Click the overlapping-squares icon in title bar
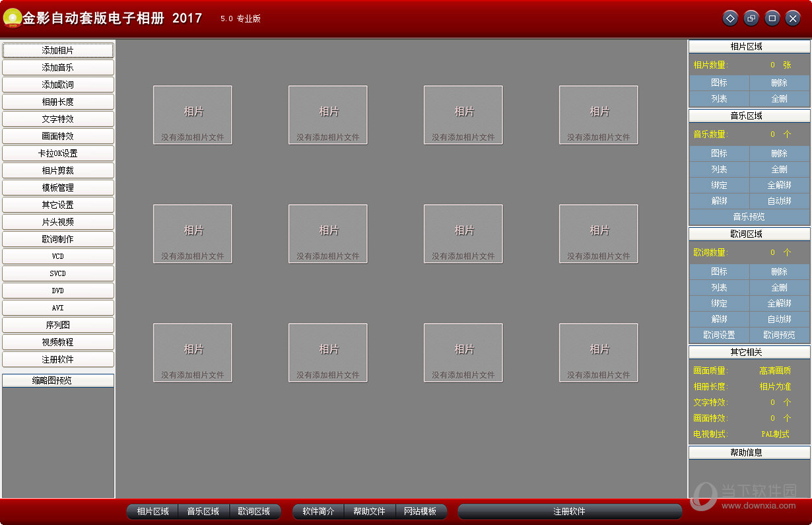This screenshot has height=525, width=812. click(751, 18)
